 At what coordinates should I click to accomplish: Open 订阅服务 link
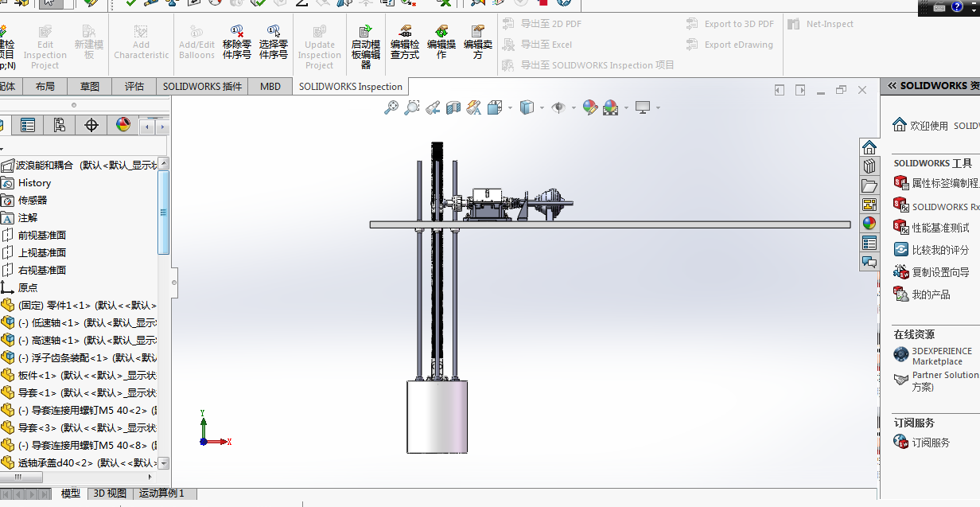pos(931,443)
